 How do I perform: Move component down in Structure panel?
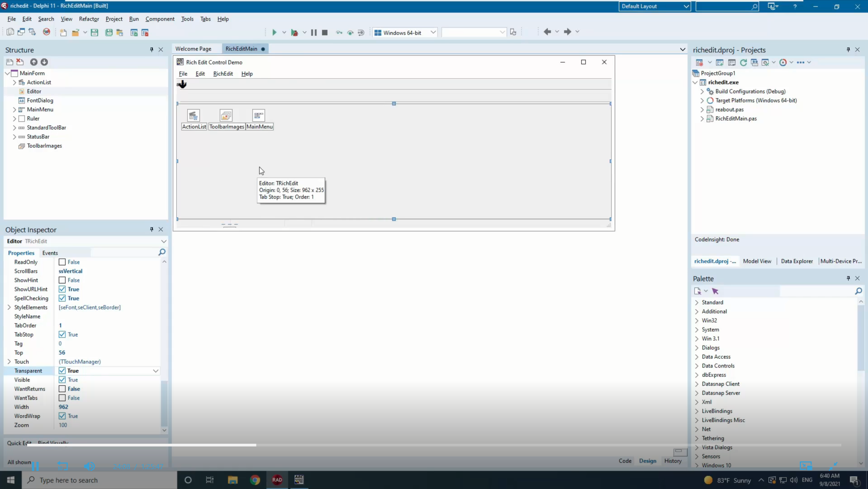[x=44, y=62]
